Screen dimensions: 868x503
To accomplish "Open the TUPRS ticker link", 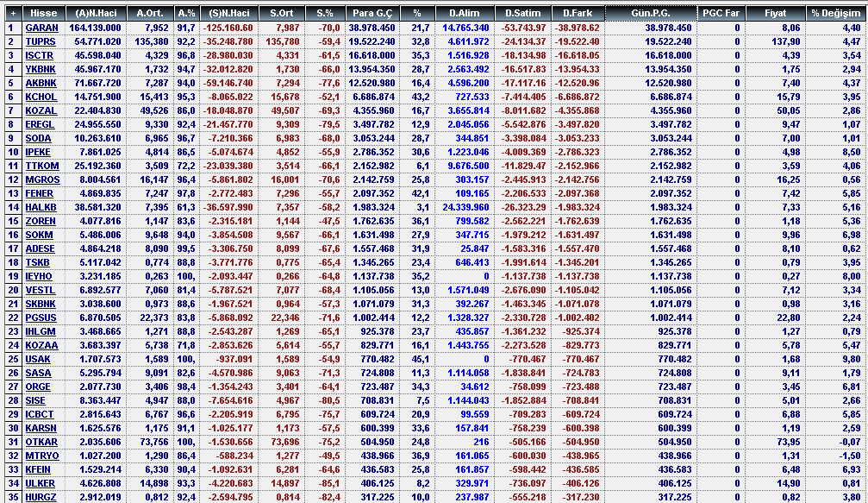I will point(41,41).
